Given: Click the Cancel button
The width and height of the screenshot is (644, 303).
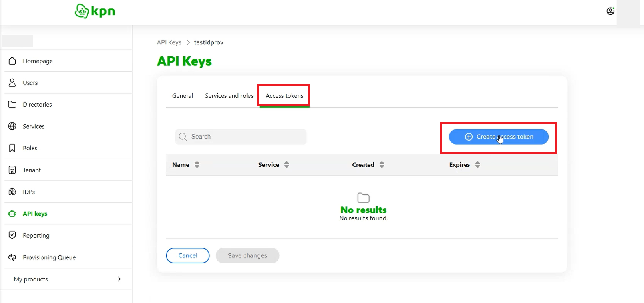Looking at the screenshot, I should point(188,255).
